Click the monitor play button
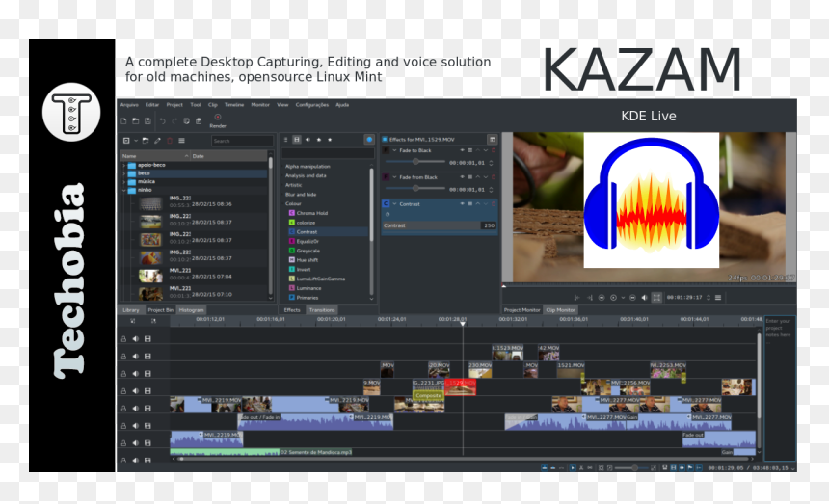Screen dimensions: 829x504 click(x=613, y=298)
